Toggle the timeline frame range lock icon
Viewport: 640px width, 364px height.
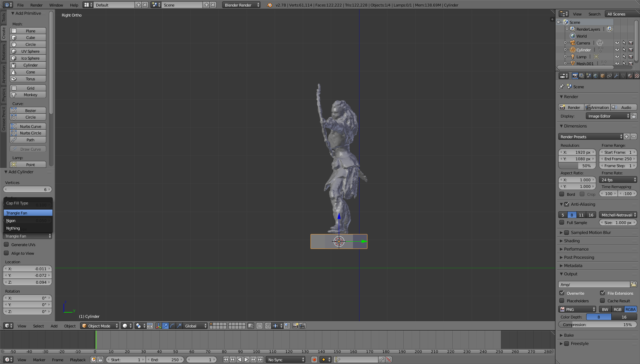(100, 360)
